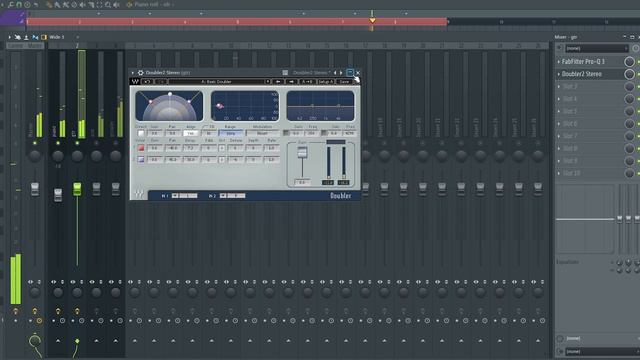Toggle the orange mixer layout icon

pyautogui.click(x=44, y=37)
